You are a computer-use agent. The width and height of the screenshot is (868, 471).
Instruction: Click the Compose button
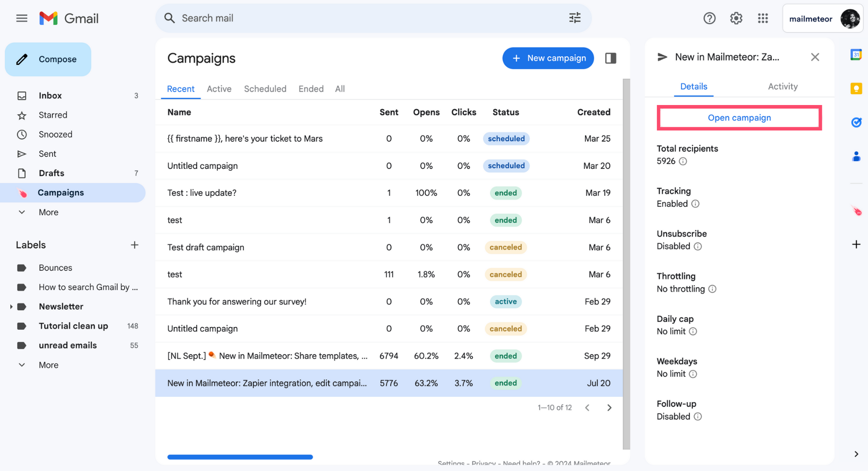click(x=48, y=59)
